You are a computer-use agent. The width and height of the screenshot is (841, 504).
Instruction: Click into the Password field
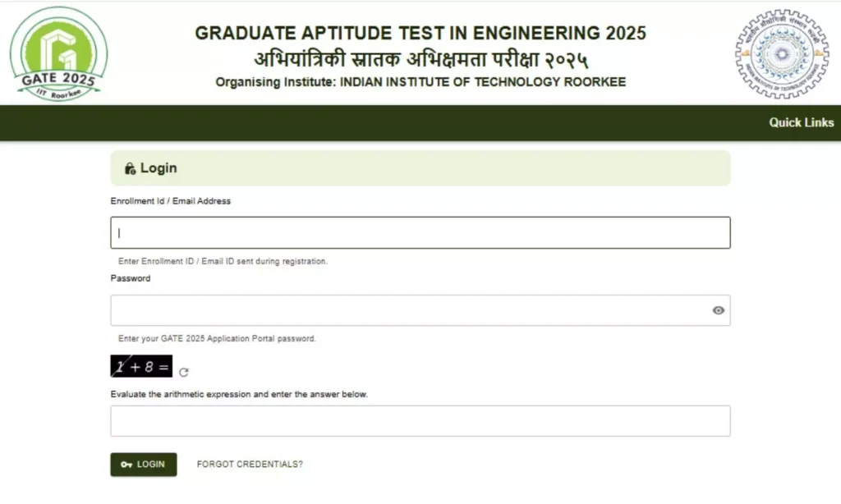[x=420, y=310]
